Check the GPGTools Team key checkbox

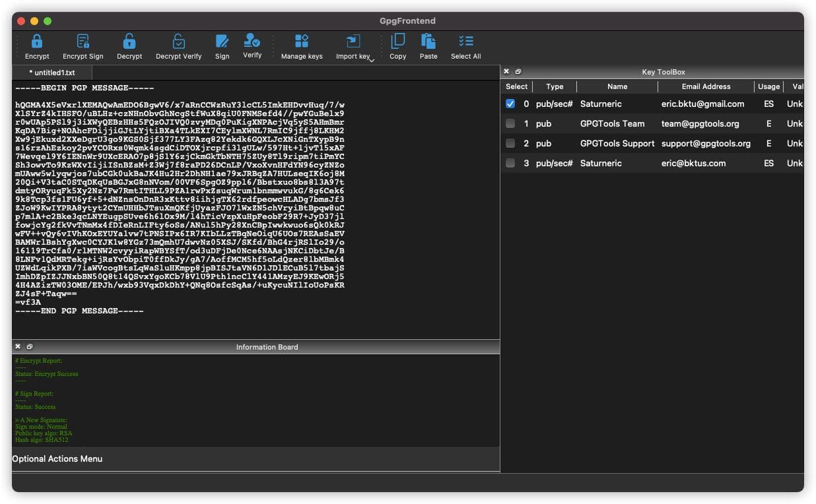pyautogui.click(x=510, y=123)
